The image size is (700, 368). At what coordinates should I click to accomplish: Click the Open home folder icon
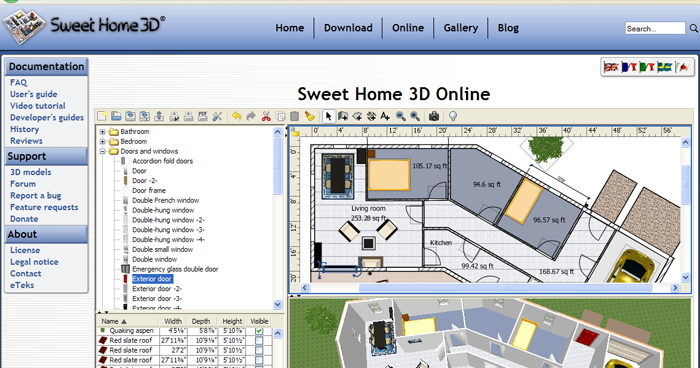pyautogui.click(x=116, y=117)
